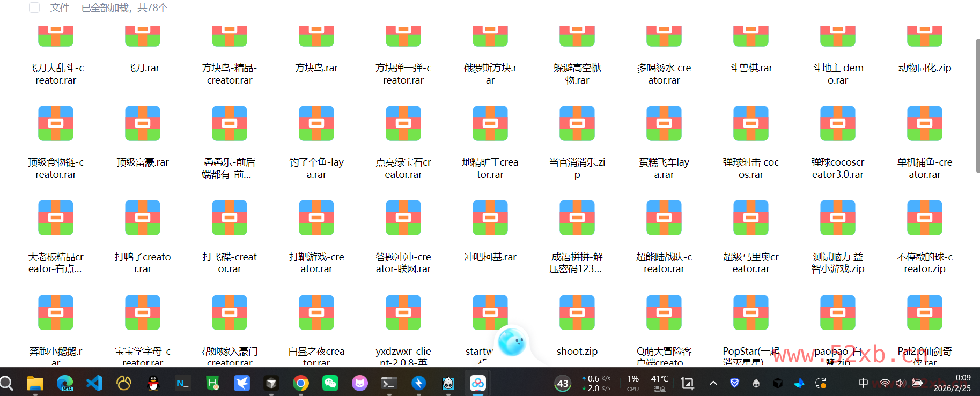This screenshot has height=396, width=980.
Task: Select the 冲吧柯基.rar archive icon
Action: pos(490,218)
